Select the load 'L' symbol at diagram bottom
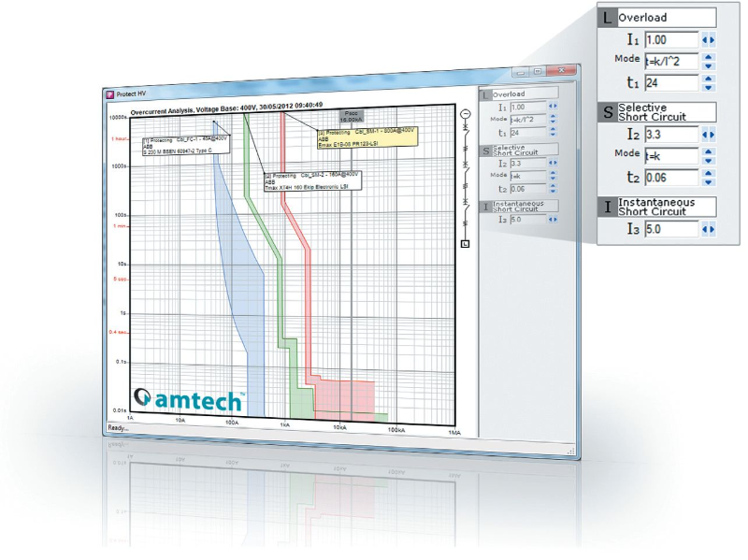The height and width of the screenshot is (560, 748). [x=465, y=244]
